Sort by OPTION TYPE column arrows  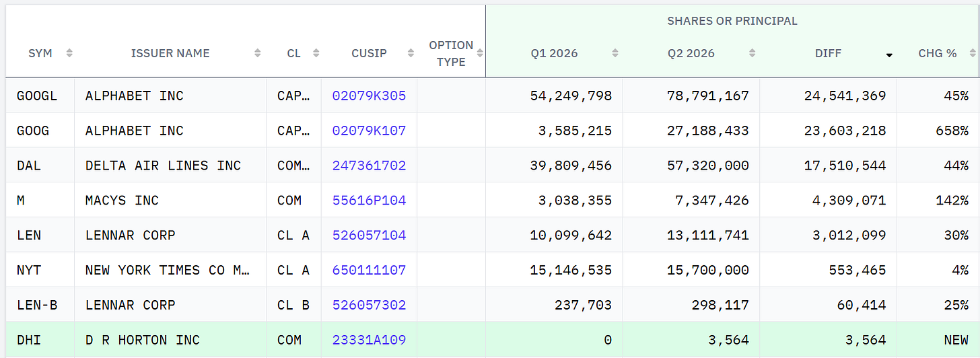pyautogui.click(x=480, y=53)
